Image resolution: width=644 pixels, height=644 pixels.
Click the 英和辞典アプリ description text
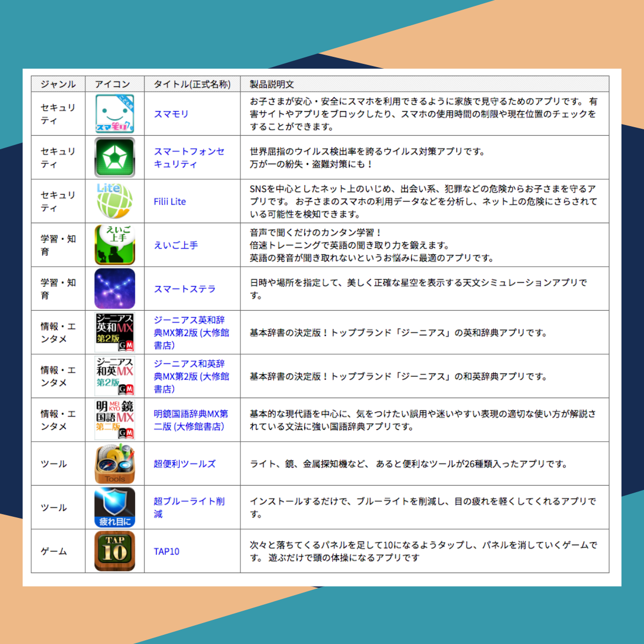coord(398,333)
